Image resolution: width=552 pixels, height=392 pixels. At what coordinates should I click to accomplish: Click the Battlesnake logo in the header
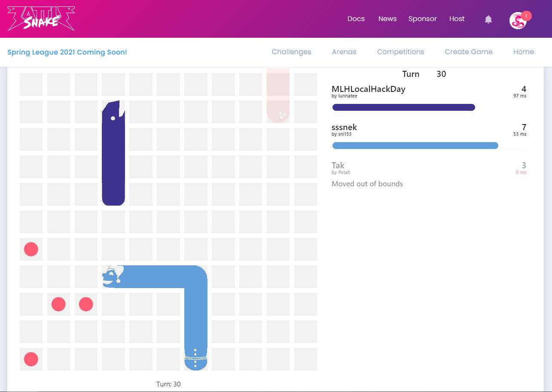coord(40,18)
